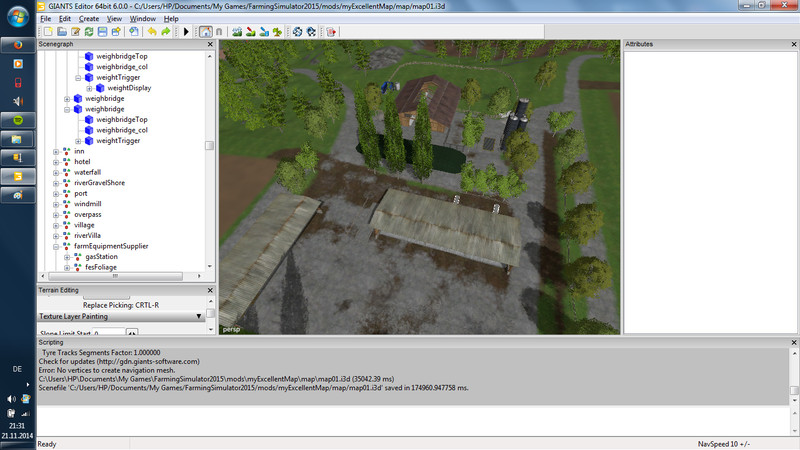The width and height of the screenshot is (800, 450).
Task: Select the weightDisplay shape node
Action: click(x=129, y=88)
